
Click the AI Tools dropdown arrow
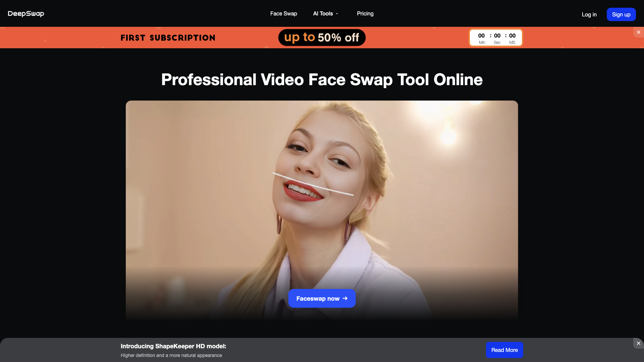pos(337,14)
